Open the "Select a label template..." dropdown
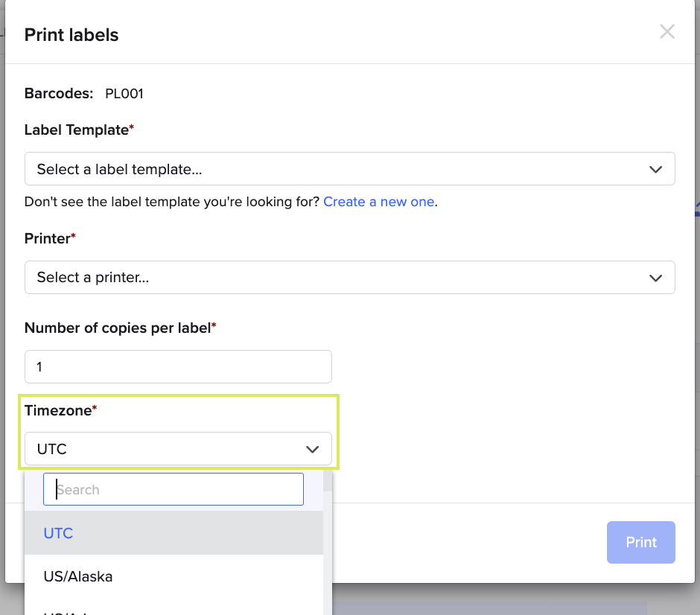 click(x=349, y=169)
